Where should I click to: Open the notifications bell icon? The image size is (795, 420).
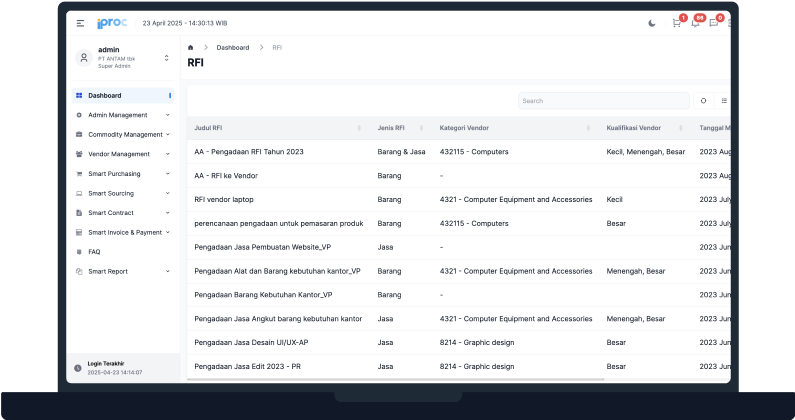point(695,23)
